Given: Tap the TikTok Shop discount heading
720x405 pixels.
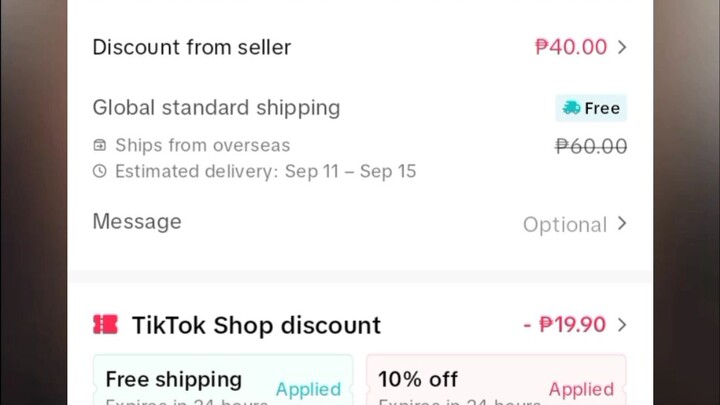Looking at the screenshot, I should (x=256, y=325).
